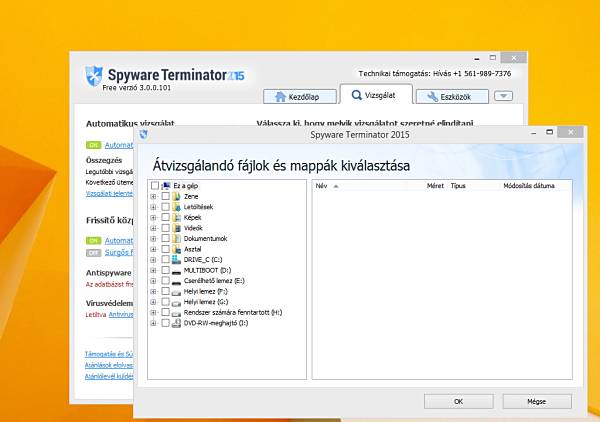
Task: Select the Helyi lemez (G:) row text
Action: (206, 302)
